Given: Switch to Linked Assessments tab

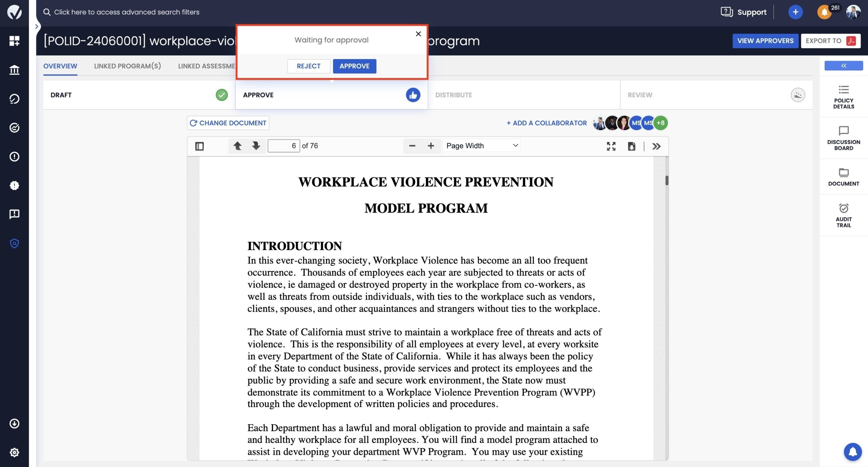Looking at the screenshot, I should tap(207, 66).
